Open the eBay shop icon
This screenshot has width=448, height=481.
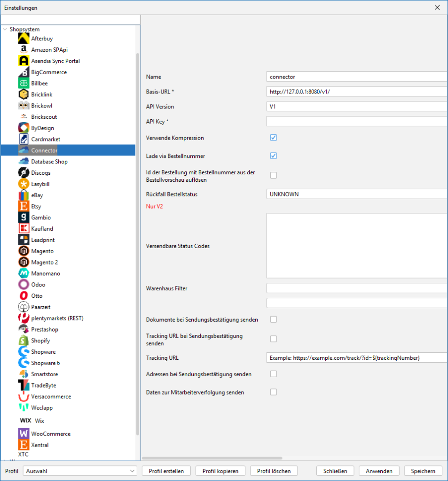[x=24, y=195]
